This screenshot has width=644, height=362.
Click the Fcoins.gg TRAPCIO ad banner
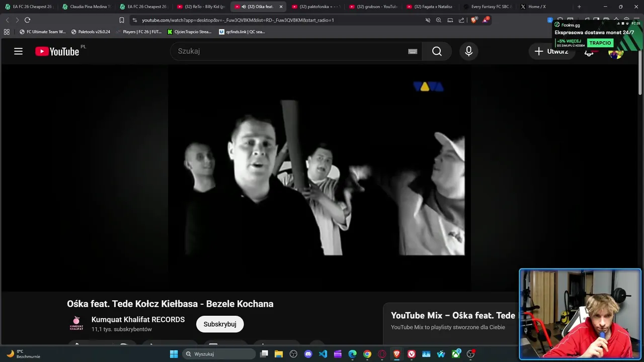[x=597, y=34]
